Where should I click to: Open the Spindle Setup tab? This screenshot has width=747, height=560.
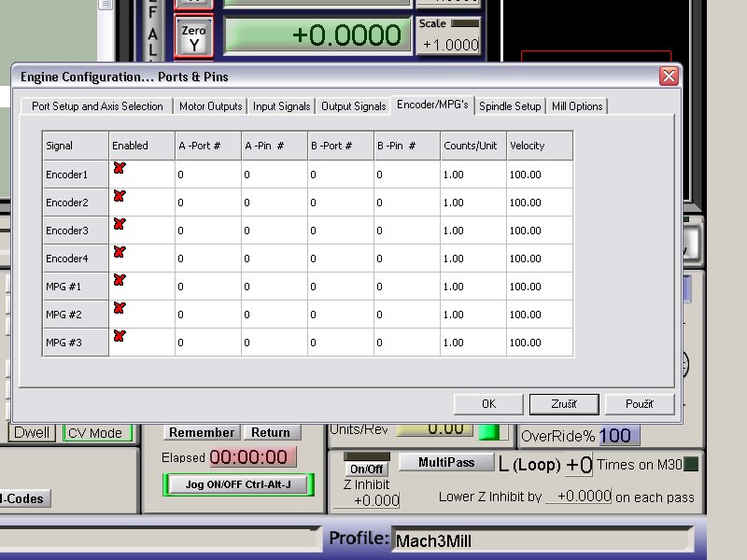tap(510, 106)
